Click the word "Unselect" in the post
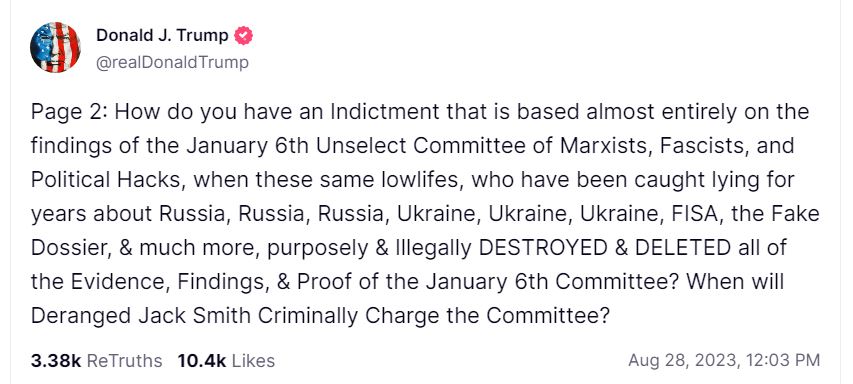 click(x=374, y=146)
